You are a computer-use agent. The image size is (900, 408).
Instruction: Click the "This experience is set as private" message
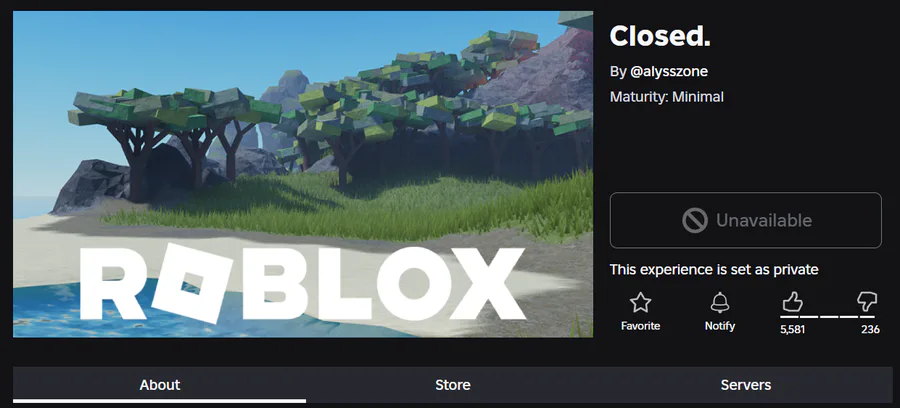point(713,270)
